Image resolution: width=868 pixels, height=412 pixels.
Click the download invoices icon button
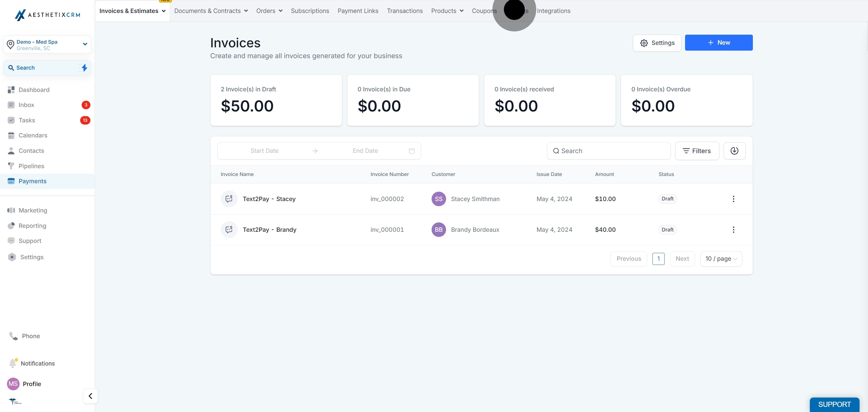pos(734,151)
